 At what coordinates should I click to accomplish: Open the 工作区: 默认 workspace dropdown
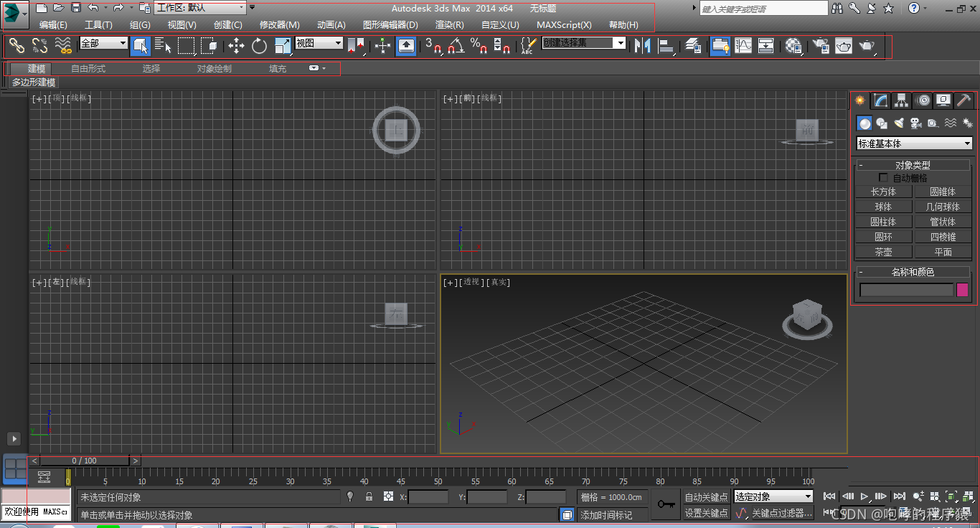200,8
